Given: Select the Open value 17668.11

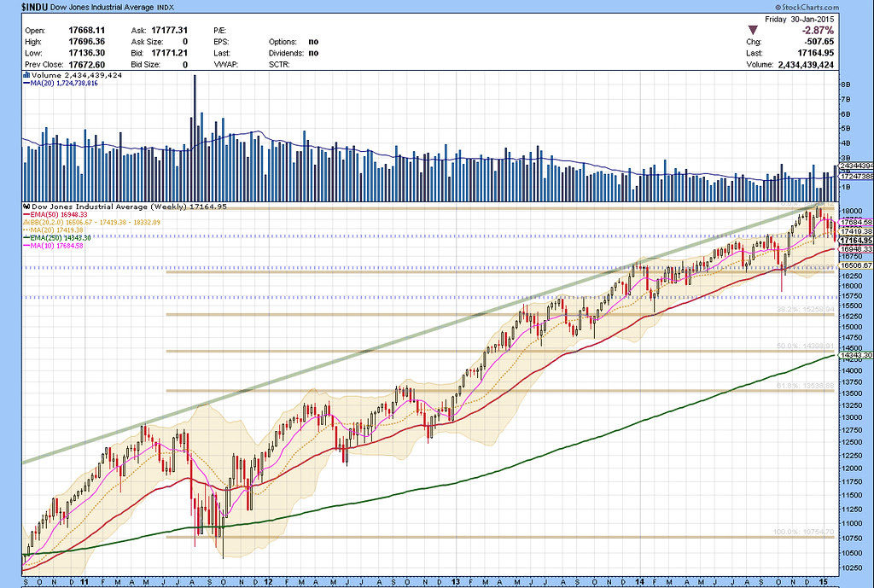Looking at the screenshot, I should (86, 30).
